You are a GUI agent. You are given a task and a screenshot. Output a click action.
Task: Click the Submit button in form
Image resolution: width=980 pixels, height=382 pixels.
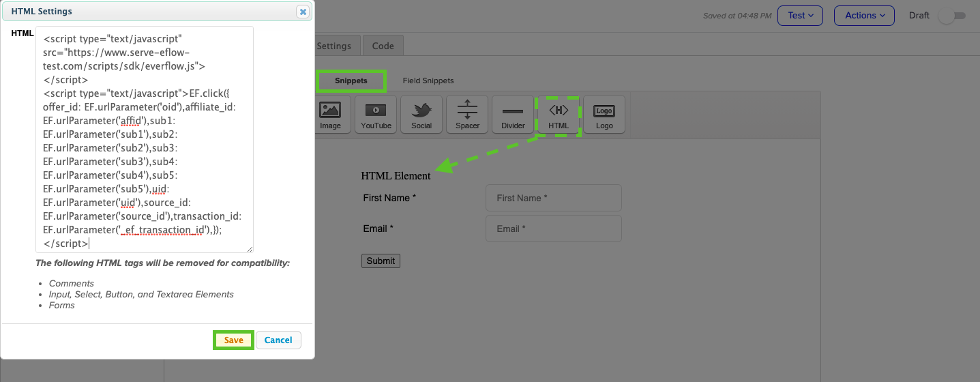pos(381,261)
